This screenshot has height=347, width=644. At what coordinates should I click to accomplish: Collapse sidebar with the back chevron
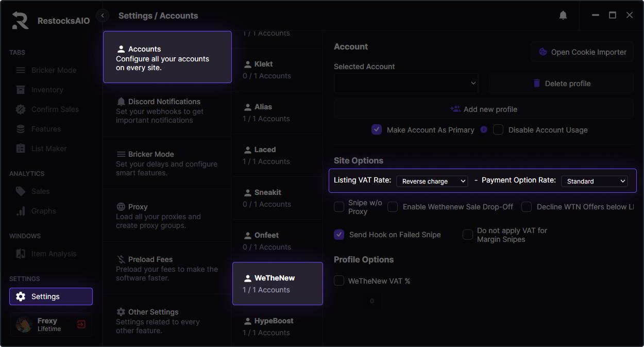(x=103, y=15)
